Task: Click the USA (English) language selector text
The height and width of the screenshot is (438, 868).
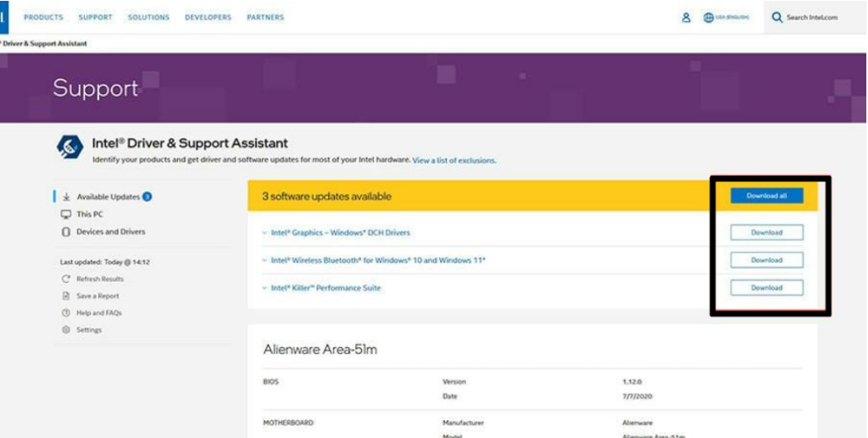Action: point(732,18)
